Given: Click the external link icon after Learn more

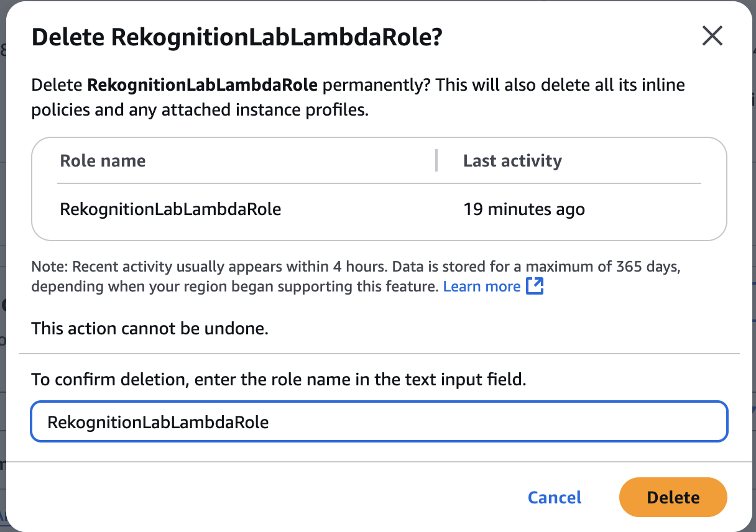Looking at the screenshot, I should click(x=535, y=287).
